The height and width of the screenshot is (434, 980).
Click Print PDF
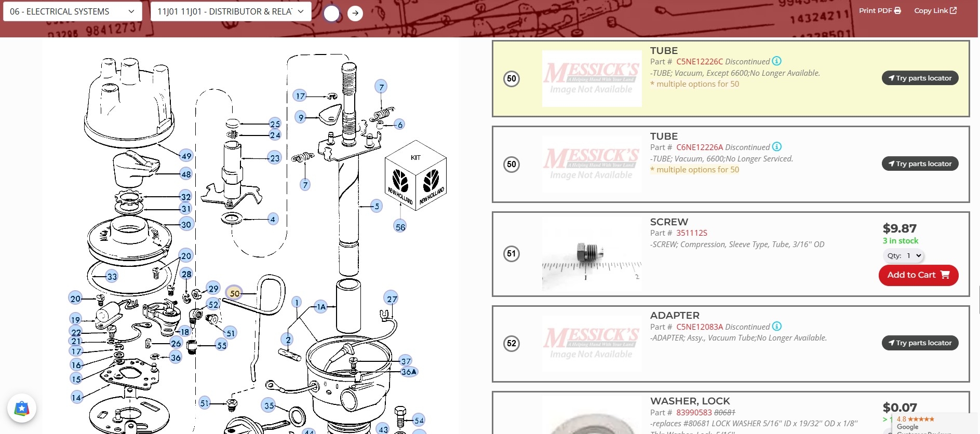click(x=880, y=10)
